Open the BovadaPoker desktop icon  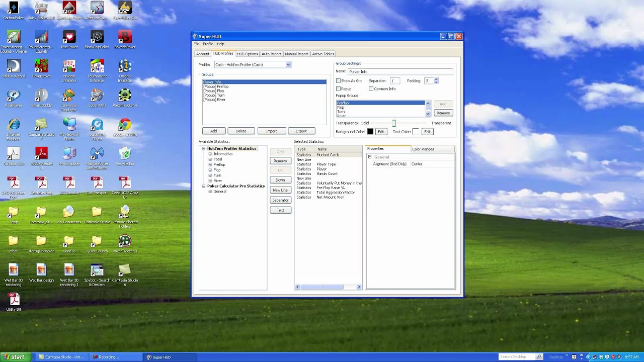coord(125,40)
